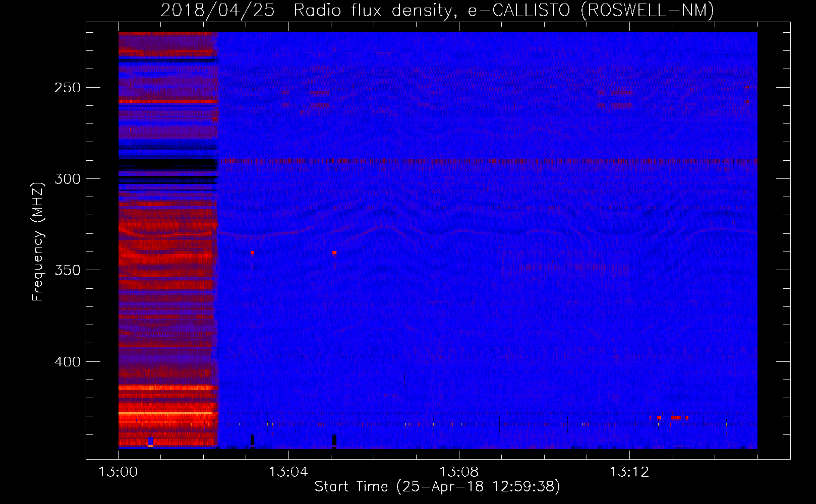The height and width of the screenshot is (504, 816).
Task: Click the plot title "Radio flux density, e-CALLISTO (ROSWELL-NM)"
Action: (x=503, y=10)
